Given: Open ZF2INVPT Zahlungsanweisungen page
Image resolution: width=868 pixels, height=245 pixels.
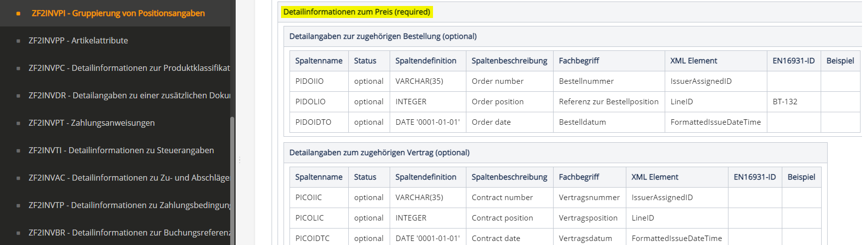Looking at the screenshot, I should pyautogui.click(x=92, y=123).
